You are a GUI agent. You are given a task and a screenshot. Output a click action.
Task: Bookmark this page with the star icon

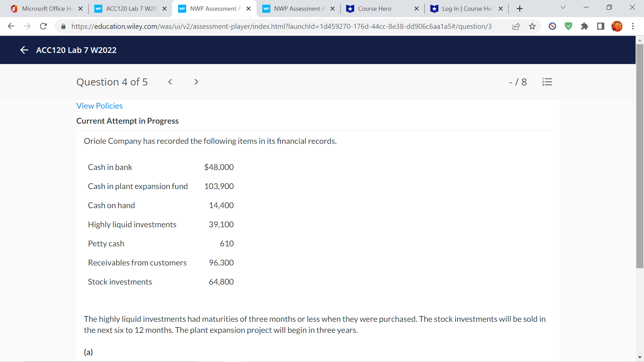point(532,26)
